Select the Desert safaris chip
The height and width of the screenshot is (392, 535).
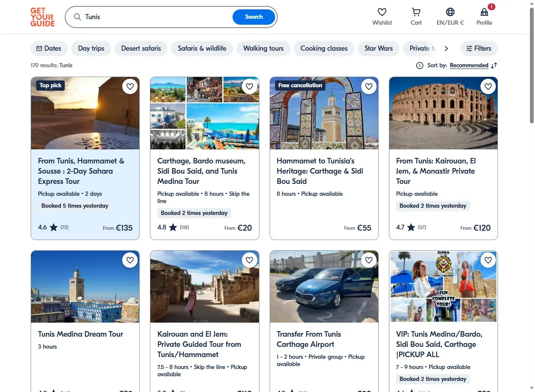click(x=141, y=49)
